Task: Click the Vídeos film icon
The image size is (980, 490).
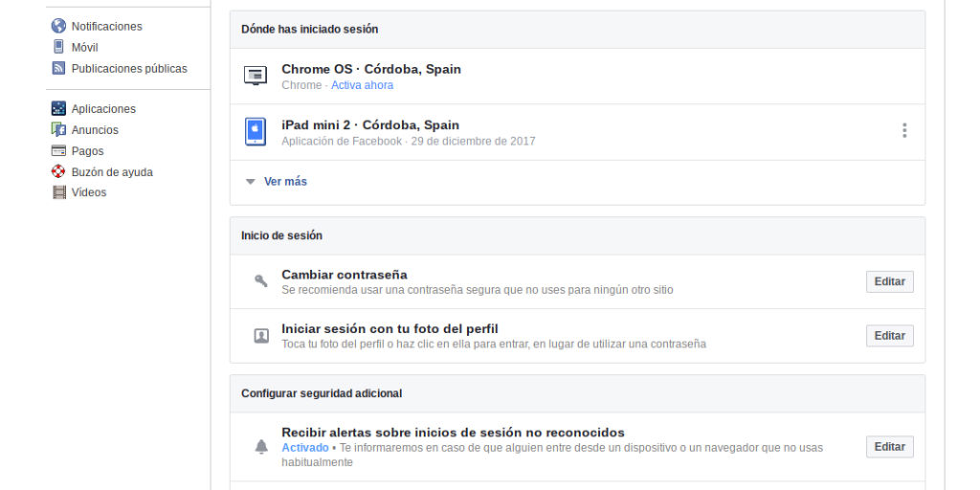Action: click(x=58, y=192)
